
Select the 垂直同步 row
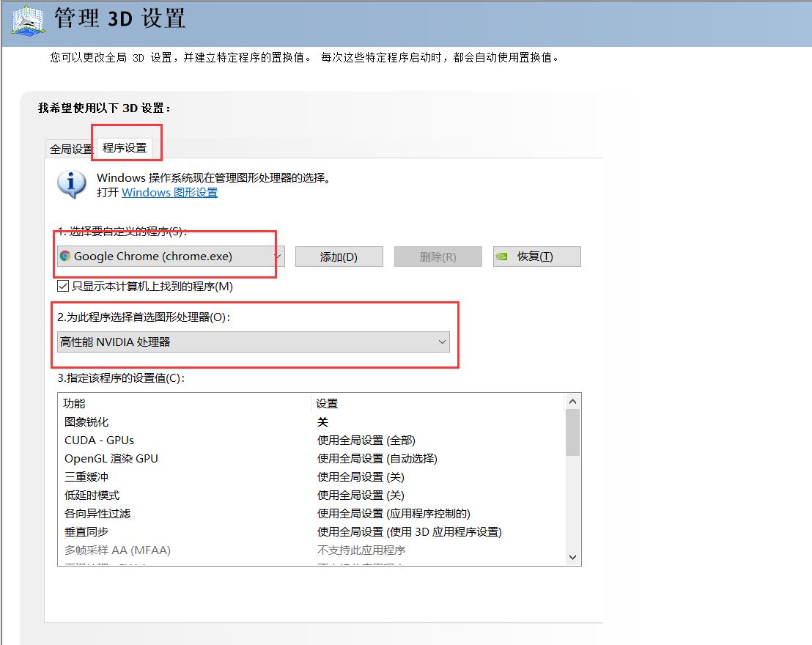(x=311, y=531)
